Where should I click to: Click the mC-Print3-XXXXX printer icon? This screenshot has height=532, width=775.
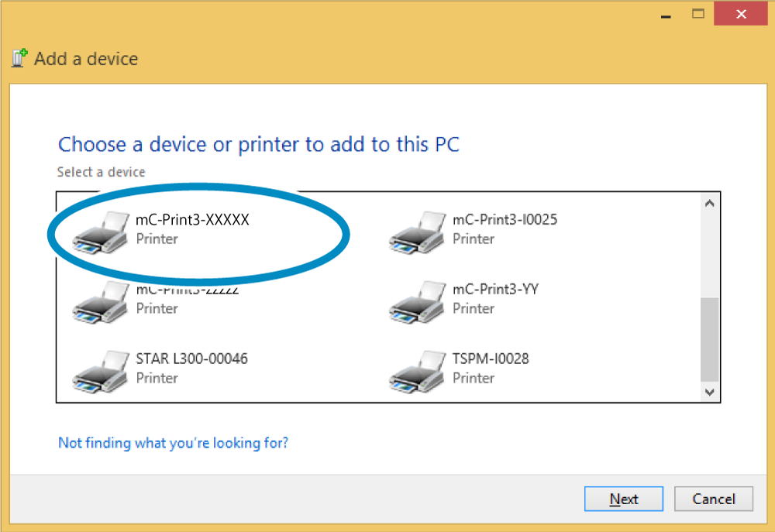coord(101,232)
